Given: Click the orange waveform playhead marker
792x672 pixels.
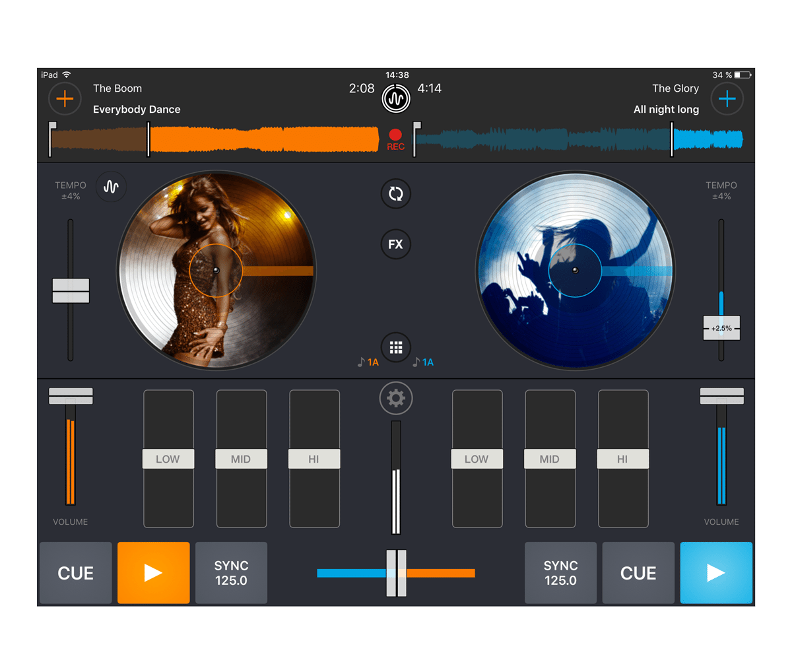Looking at the screenshot, I should coord(148,139).
